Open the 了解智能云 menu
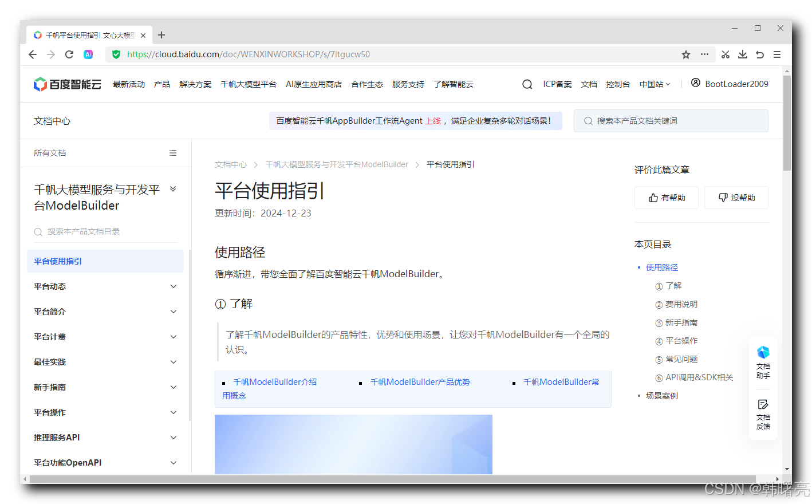812x504 pixels. click(454, 84)
